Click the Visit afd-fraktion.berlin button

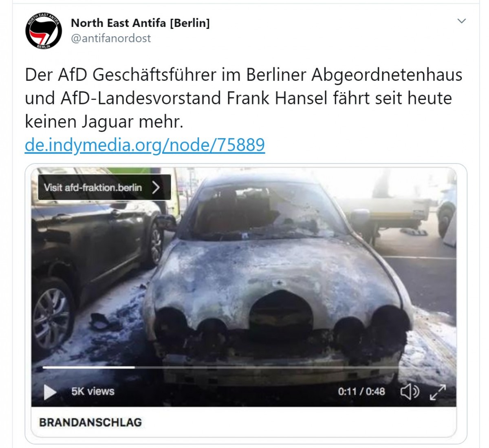click(x=104, y=188)
